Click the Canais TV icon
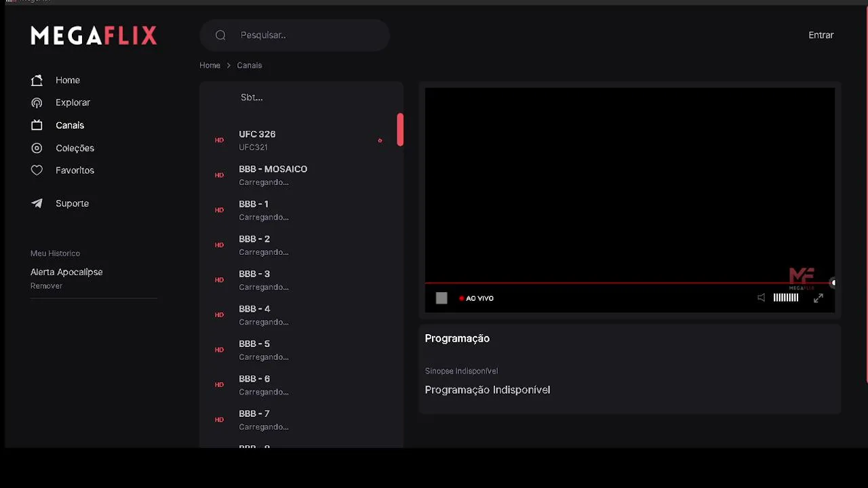The image size is (868, 488). coord(37,125)
